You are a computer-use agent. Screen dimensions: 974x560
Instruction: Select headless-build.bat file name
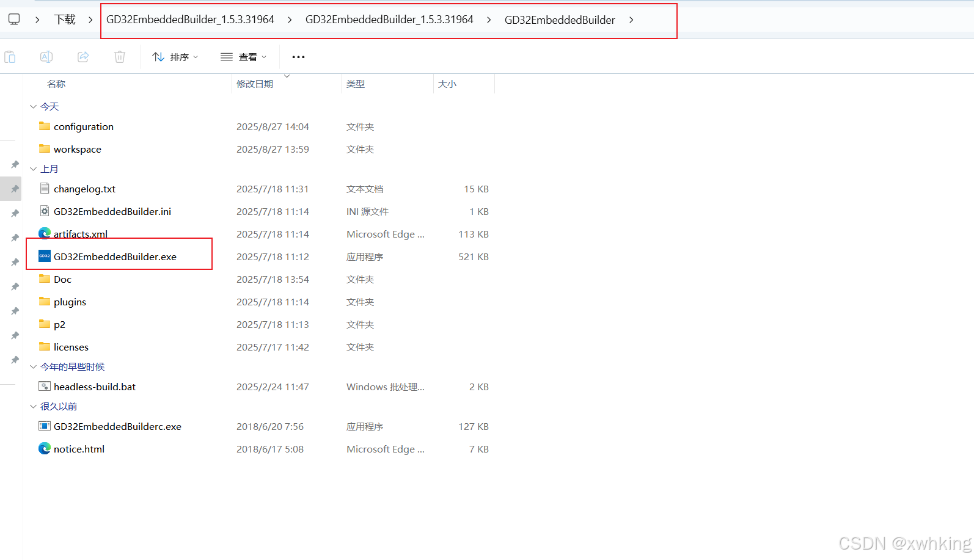coord(95,387)
